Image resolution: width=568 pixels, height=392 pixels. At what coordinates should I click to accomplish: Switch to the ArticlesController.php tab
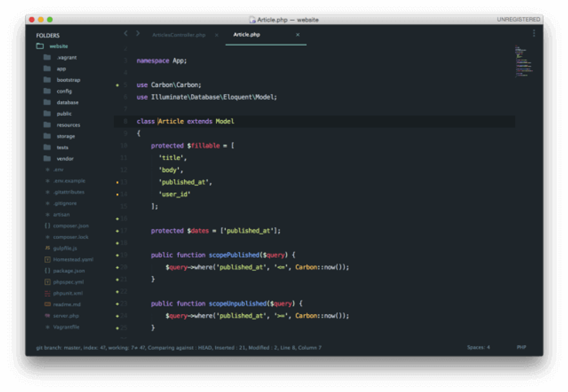pyautogui.click(x=178, y=35)
